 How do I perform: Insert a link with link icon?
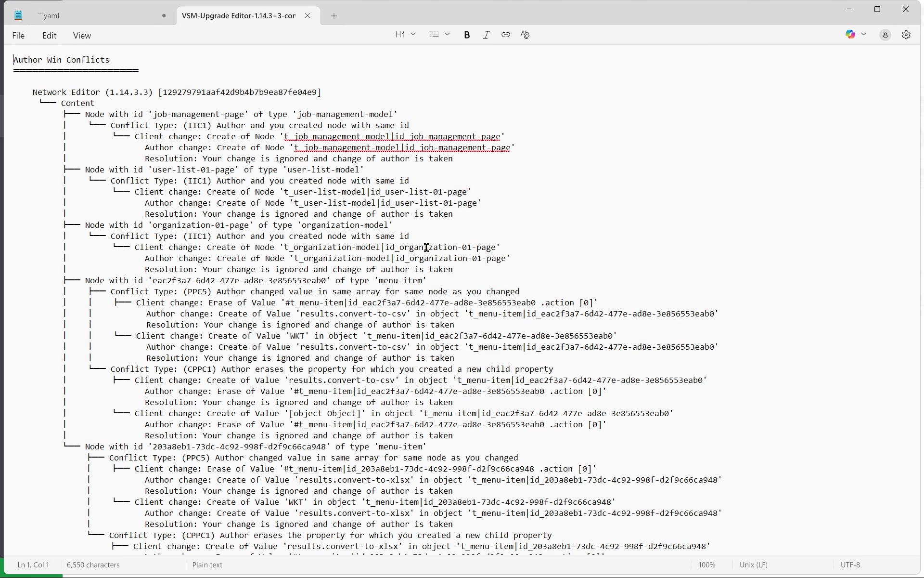point(505,35)
